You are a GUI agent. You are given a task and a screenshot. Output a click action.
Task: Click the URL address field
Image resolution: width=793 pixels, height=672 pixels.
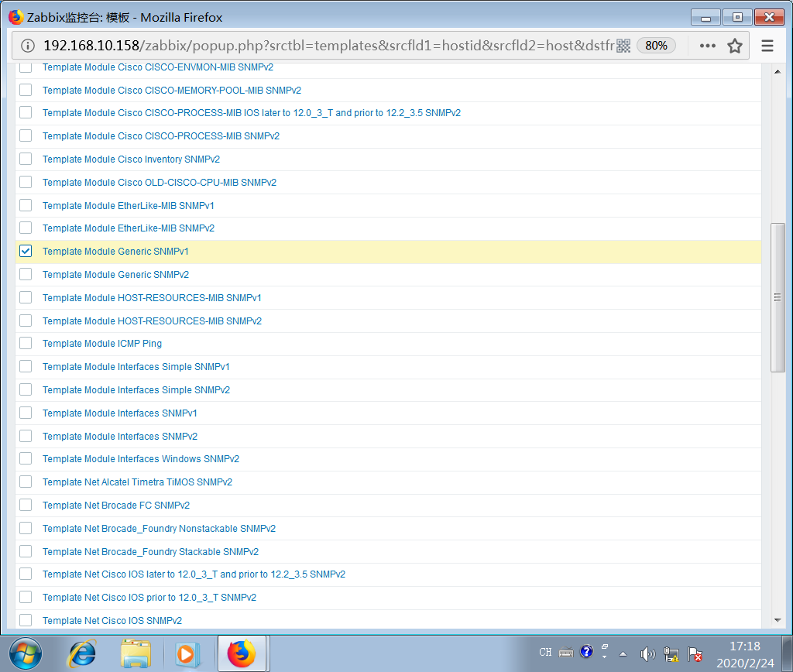[x=328, y=46]
